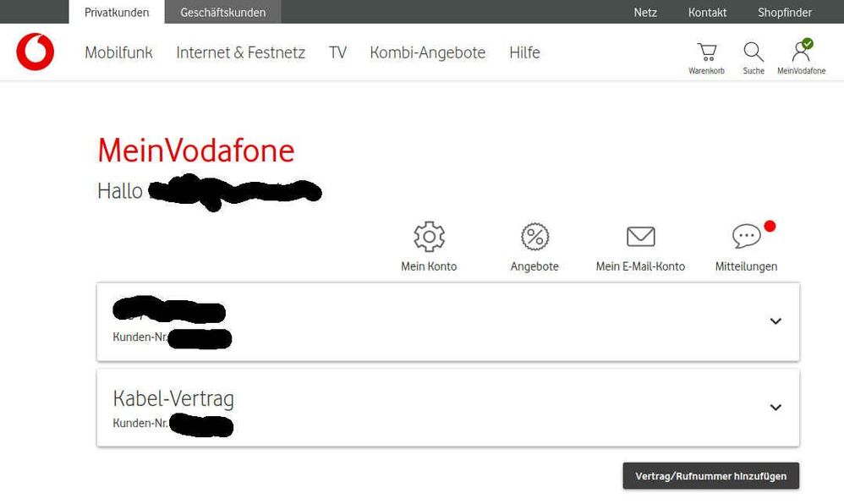
Task: Click Vertrag/Rufnummer hinzufügen button
Action: point(711,476)
